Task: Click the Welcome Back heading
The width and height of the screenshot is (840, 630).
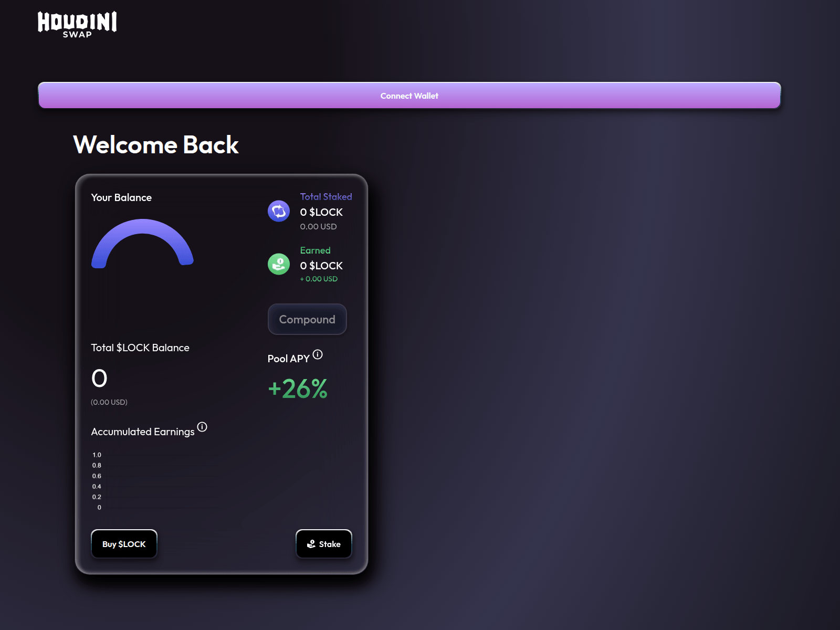Action: tap(156, 145)
